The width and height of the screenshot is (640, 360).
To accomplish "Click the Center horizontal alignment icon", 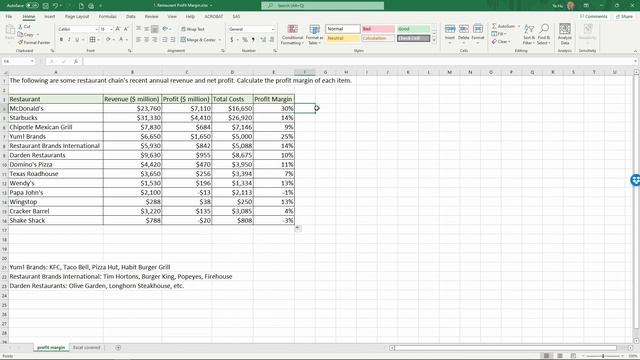I will click(146, 40).
